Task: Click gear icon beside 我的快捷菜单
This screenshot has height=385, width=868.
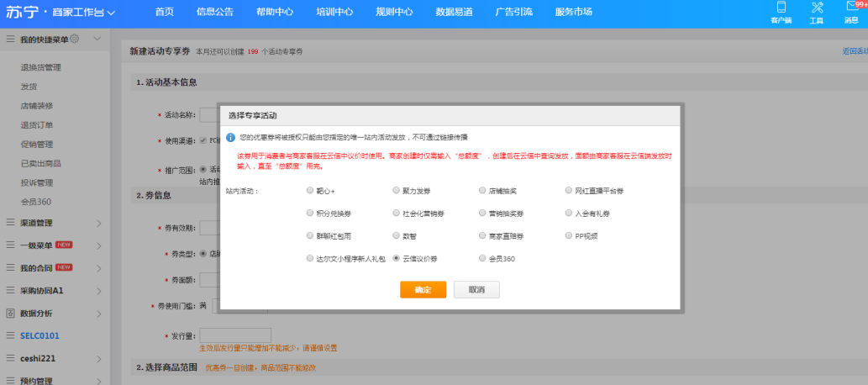Action: tap(75, 39)
